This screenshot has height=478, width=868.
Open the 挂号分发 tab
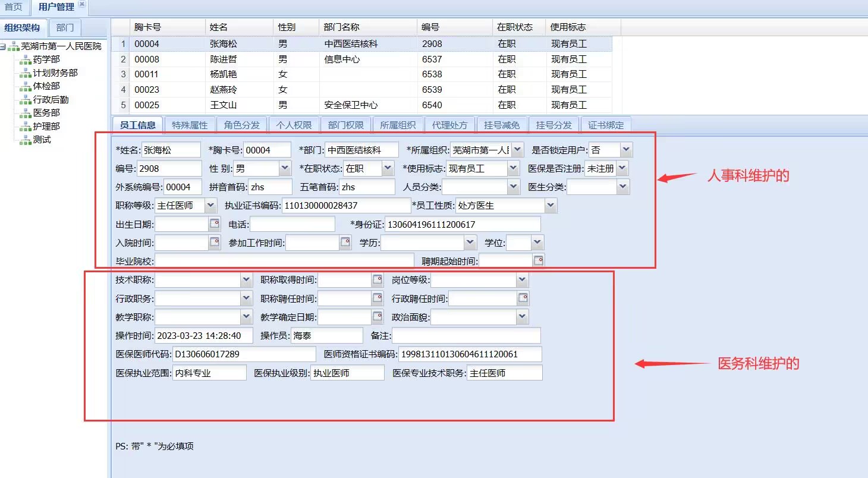coord(554,125)
